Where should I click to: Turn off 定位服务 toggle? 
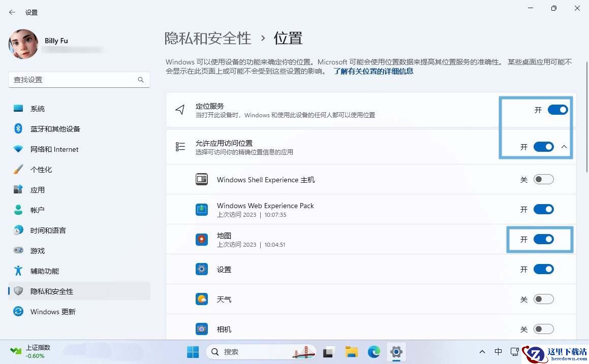point(557,110)
